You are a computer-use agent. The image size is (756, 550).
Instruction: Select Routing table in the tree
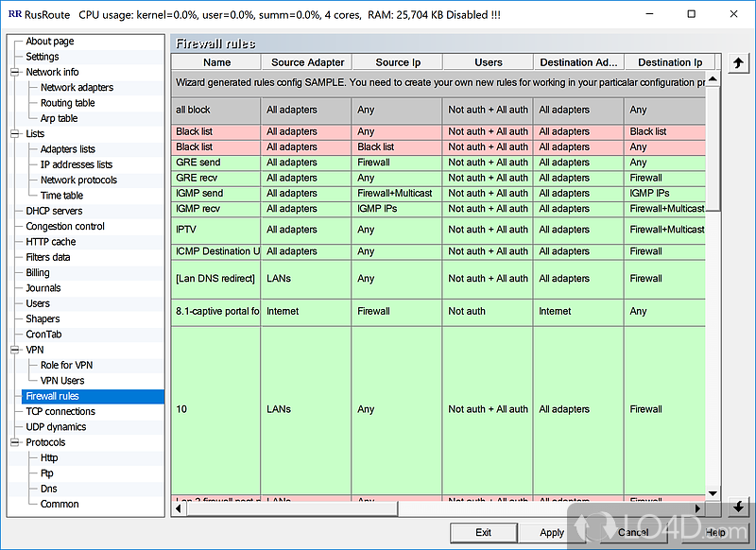coord(67,103)
